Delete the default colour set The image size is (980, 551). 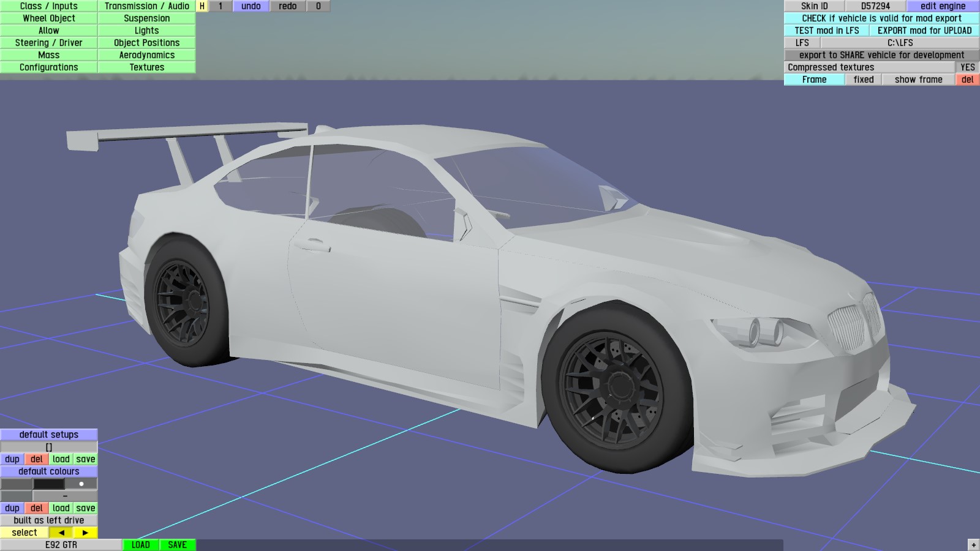pyautogui.click(x=37, y=508)
